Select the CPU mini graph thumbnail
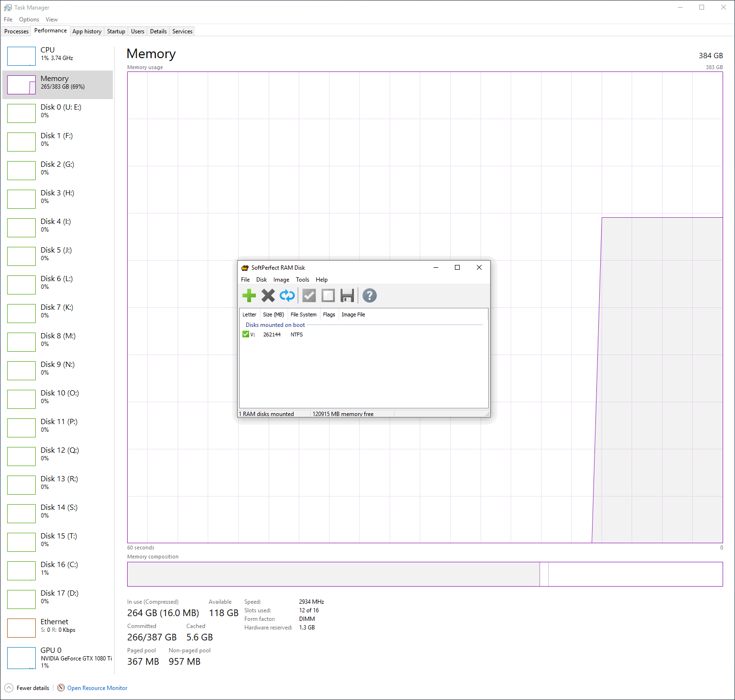The width and height of the screenshot is (735, 700). [21, 56]
